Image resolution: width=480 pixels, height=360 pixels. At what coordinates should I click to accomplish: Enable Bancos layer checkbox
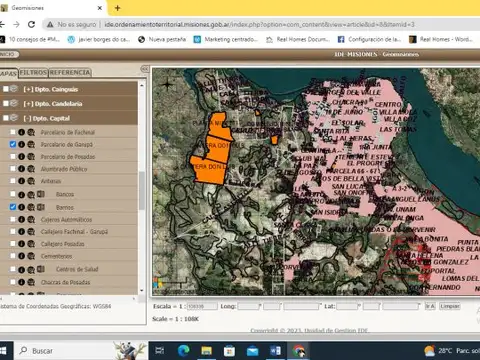pyautogui.click(x=13, y=194)
